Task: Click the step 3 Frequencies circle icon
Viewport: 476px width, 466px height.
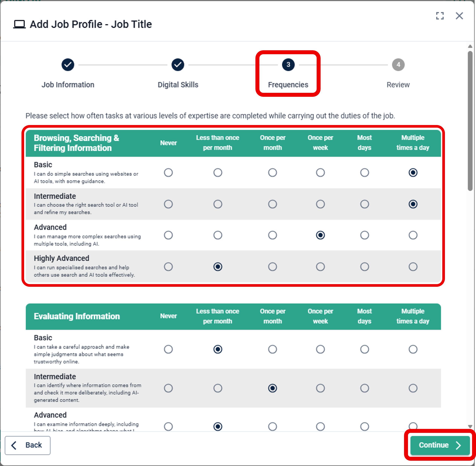Action: click(x=288, y=65)
